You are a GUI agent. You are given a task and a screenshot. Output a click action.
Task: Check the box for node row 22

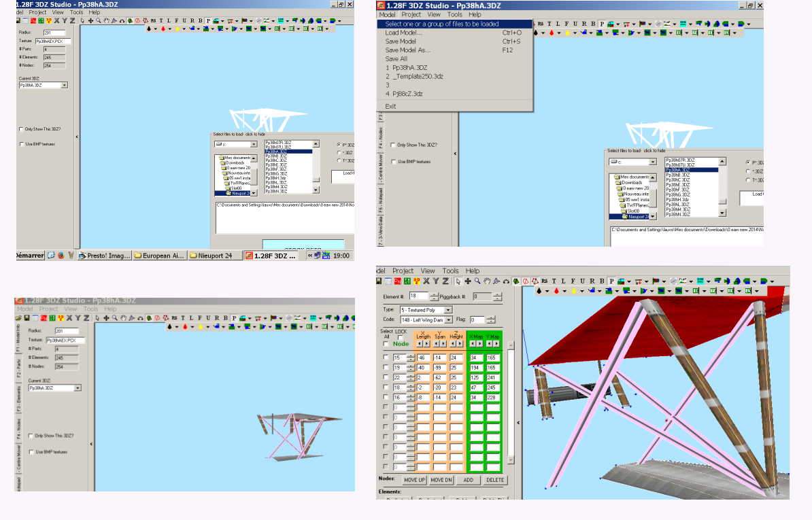[386, 377]
